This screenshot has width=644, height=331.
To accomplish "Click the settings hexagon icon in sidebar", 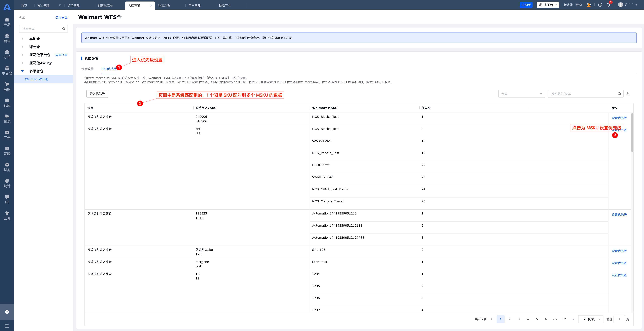I will [7, 312].
